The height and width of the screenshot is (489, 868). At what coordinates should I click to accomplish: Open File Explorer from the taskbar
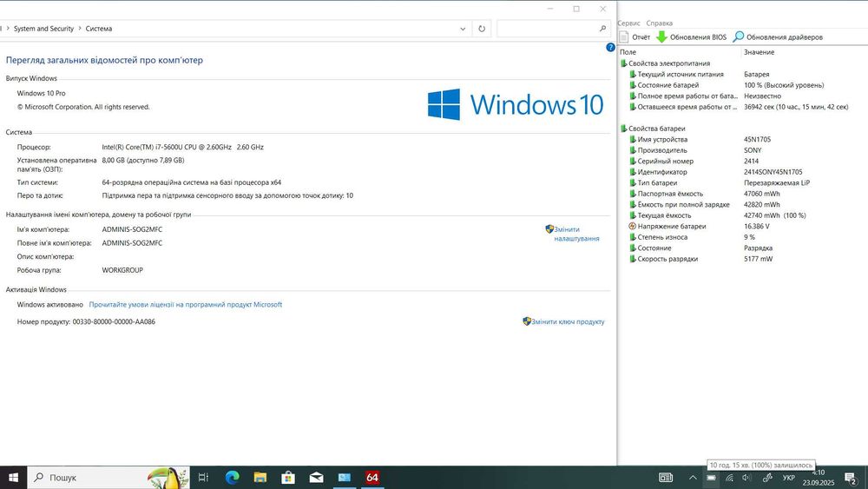pyautogui.click(x=260, y=478)
